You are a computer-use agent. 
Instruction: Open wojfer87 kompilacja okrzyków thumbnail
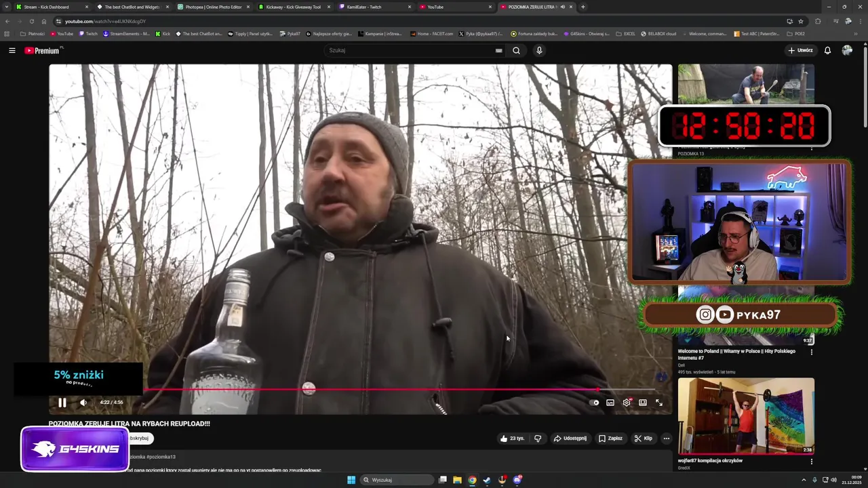coord(746,416)
